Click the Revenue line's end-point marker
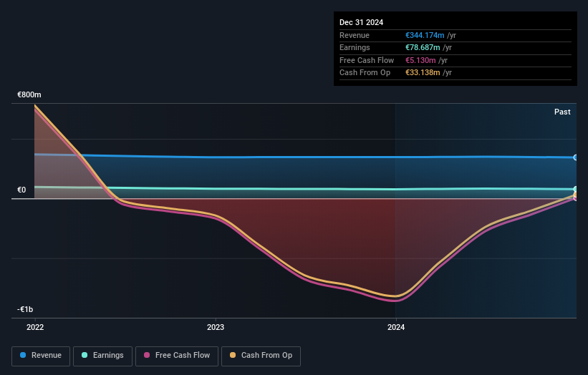 click(x=576, y=157)
